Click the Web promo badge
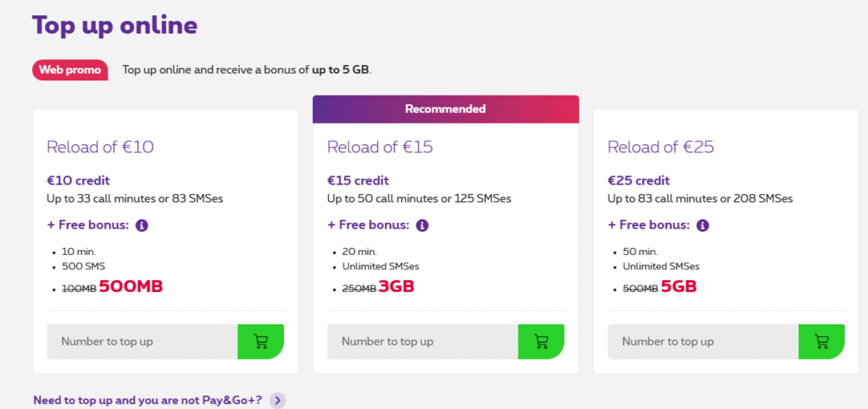Screen dimensions: 868x409 [70, 69]
